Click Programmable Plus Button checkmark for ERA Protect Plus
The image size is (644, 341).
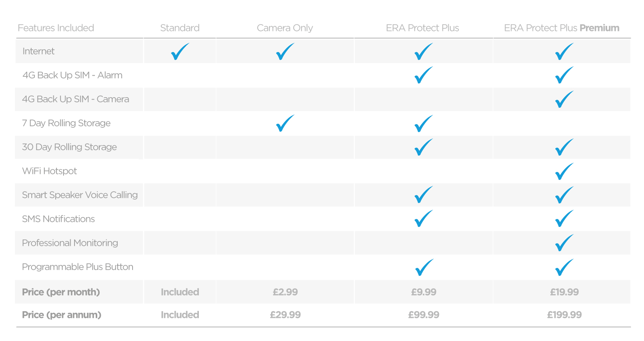(x=424, y=268)
